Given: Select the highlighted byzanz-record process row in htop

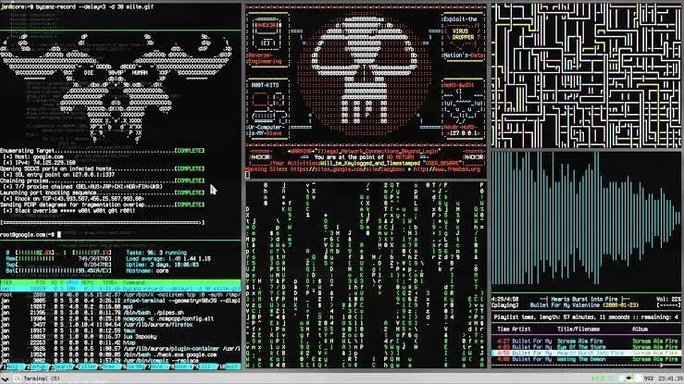Looking at the screenshot, I should tap(120, 289).
